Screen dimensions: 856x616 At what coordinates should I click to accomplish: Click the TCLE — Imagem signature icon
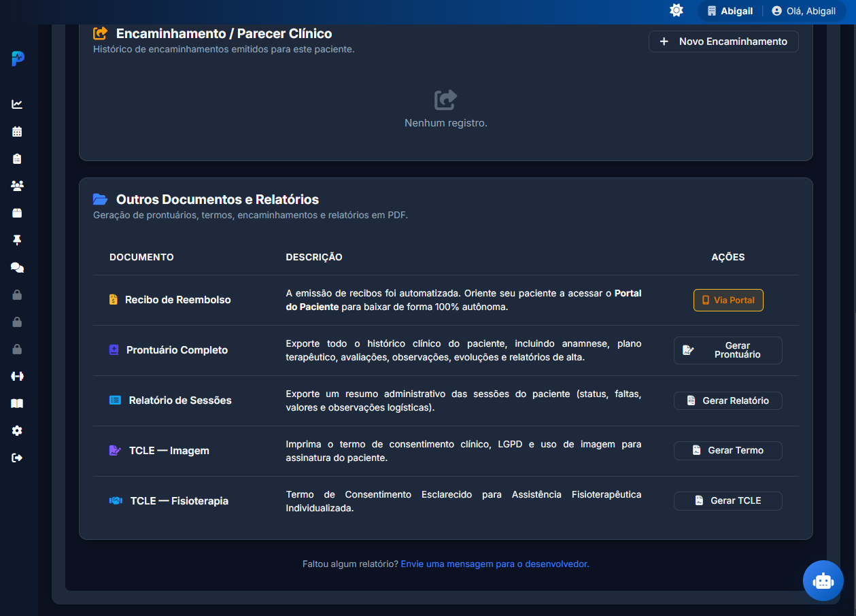[x=115, y=451]
